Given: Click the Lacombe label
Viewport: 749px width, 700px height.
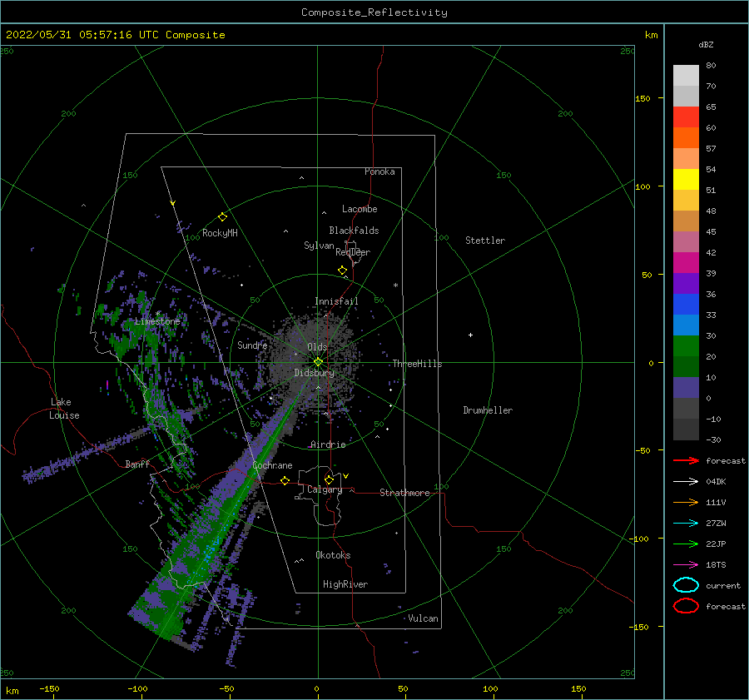Looking at the screenshot, I should tap(360, 209).
